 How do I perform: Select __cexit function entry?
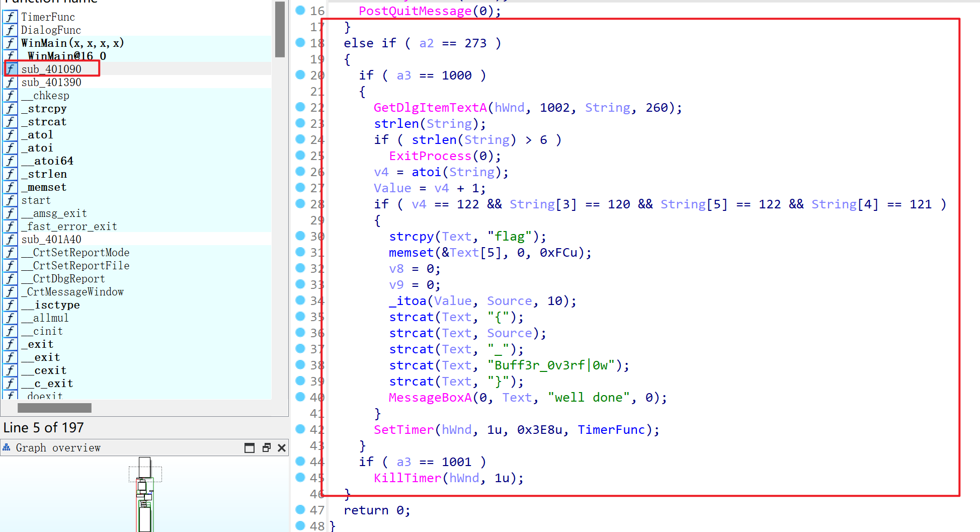click(x=44, y=370)
